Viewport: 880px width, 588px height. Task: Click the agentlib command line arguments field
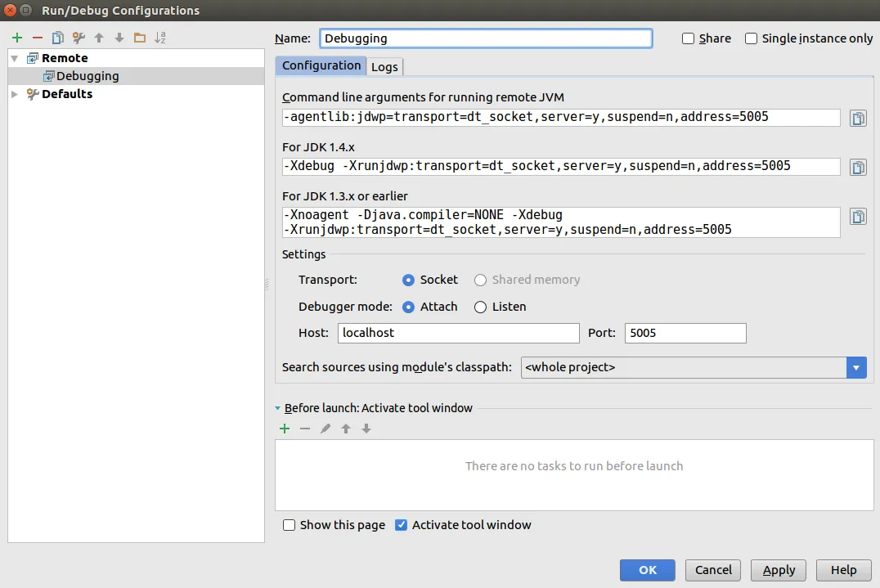[x=561, y=117]
